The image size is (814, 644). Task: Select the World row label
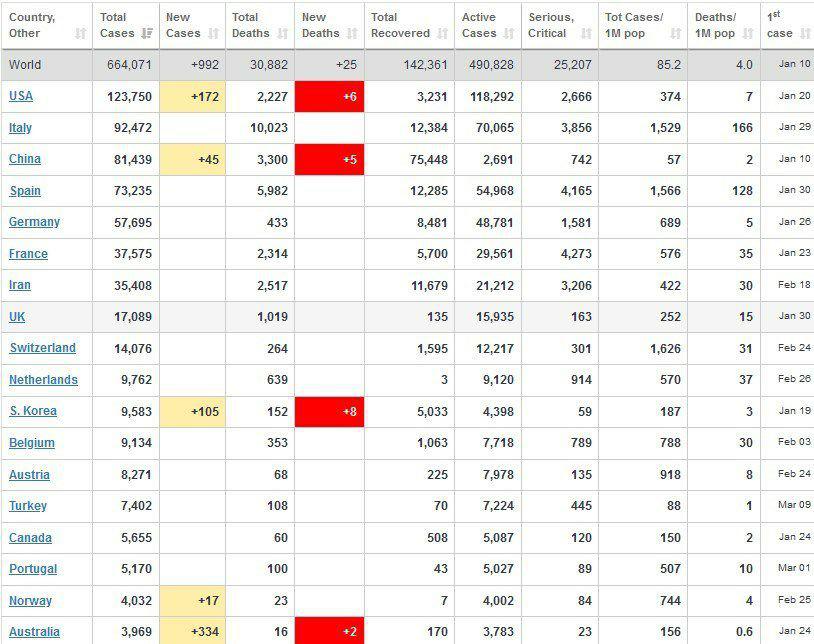point(25,65)
